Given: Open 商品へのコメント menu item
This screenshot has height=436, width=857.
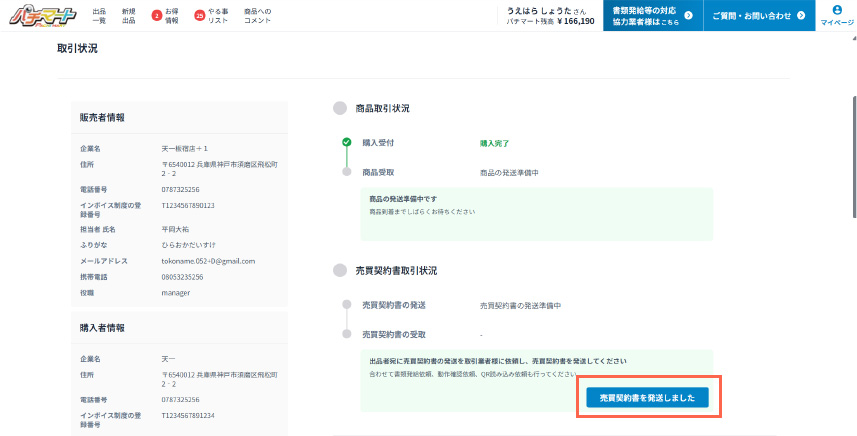Looking at the screenshot, I should (257, 16).
